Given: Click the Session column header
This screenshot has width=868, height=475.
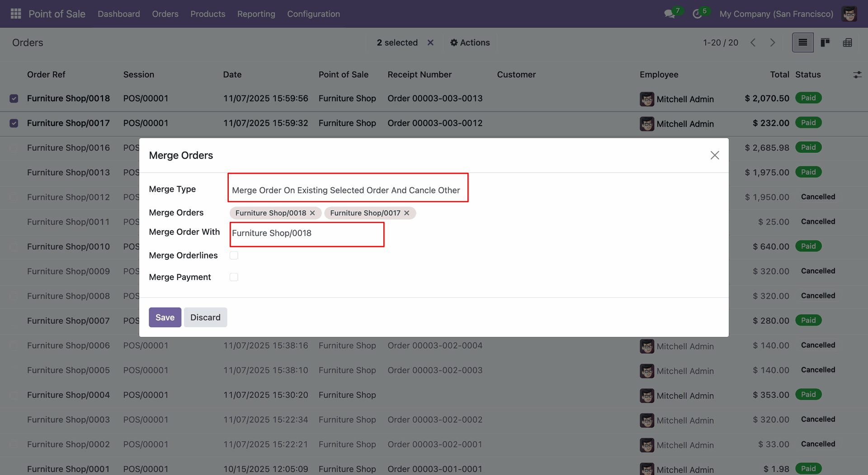Looking at the screenshot, I should coord(139,75).
